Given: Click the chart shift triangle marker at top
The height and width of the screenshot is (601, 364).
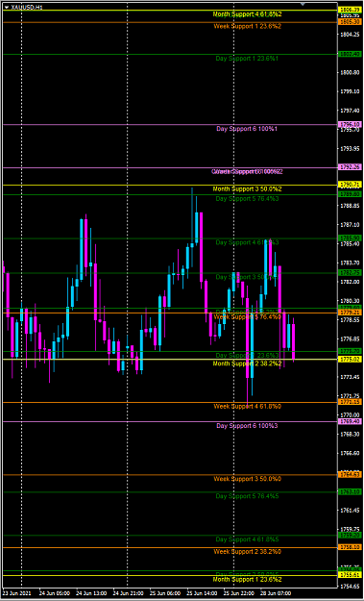Looking at the screenshot, I should pos(303,4).
